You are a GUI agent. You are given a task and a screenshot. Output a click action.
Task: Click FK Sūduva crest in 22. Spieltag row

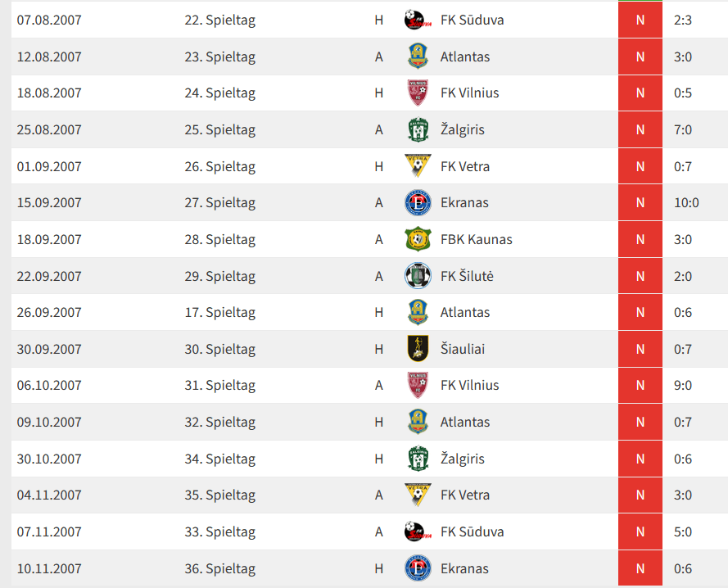point(418,20)
